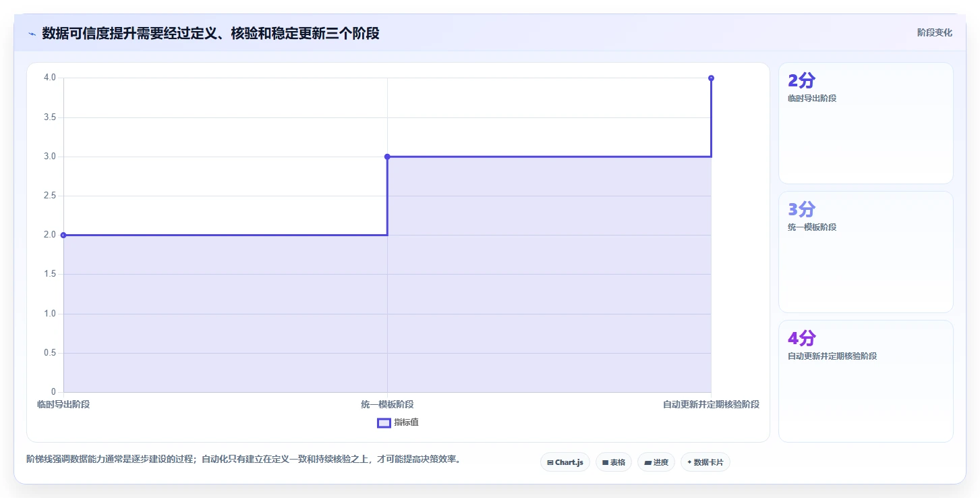Select the 数据卡片 tag pill
The height and width of the screenshot is (498, 980).
click(705, 462)
